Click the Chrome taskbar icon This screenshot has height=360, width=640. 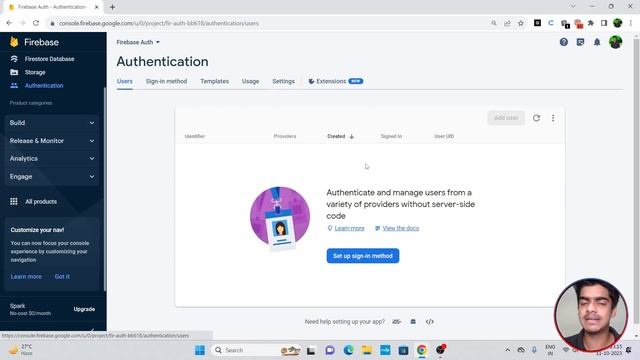pyautogui.click(x=422, y=350)
